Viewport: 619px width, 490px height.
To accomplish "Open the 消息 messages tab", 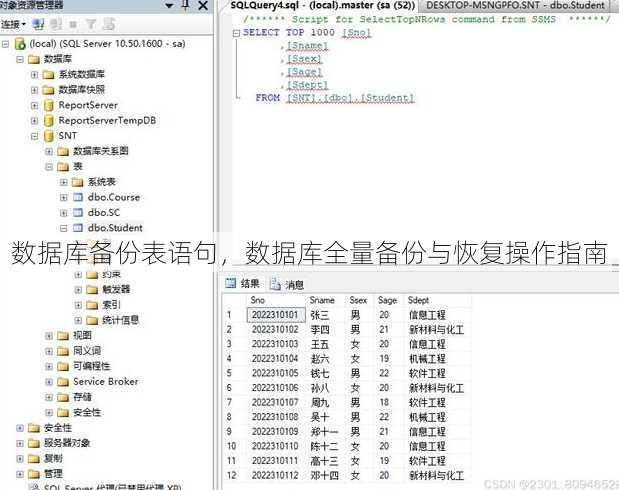I will click(287, 284).
